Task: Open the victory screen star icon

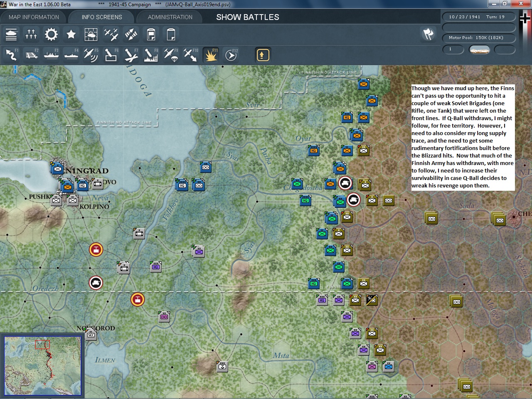Action: (71, 34)
